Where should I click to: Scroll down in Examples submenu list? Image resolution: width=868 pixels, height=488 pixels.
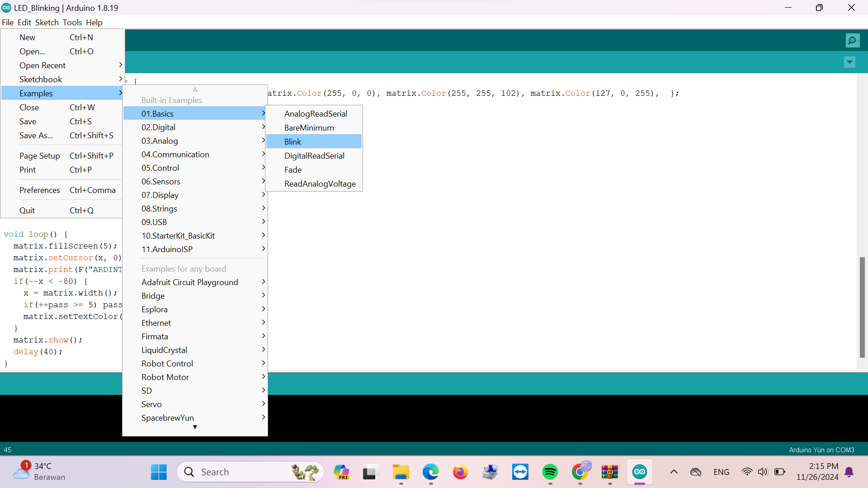point(195,427)
